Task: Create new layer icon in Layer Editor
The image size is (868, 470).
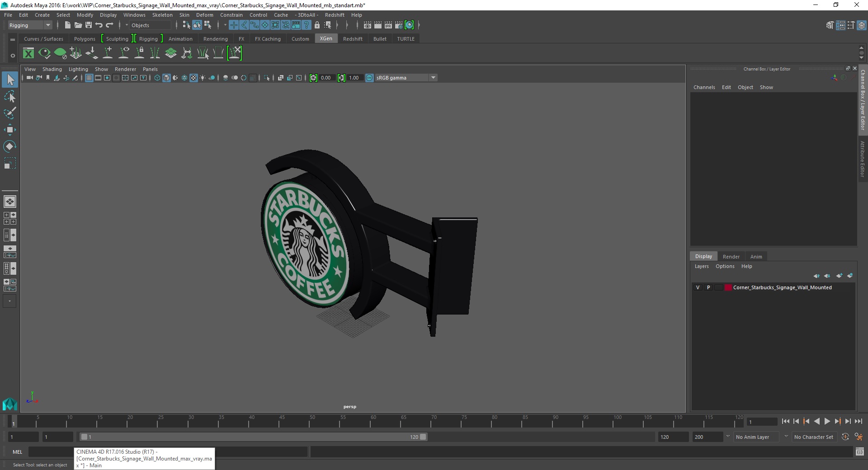Action: (840, 276)
